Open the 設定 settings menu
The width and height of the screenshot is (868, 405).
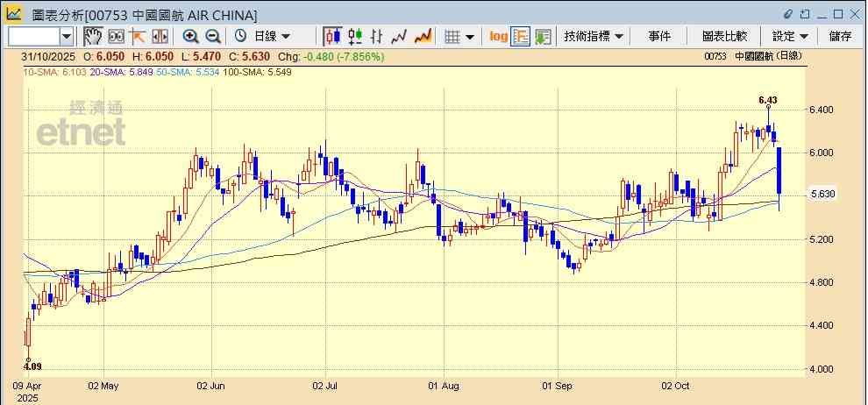pyautogui.click(x=790, y=36)
